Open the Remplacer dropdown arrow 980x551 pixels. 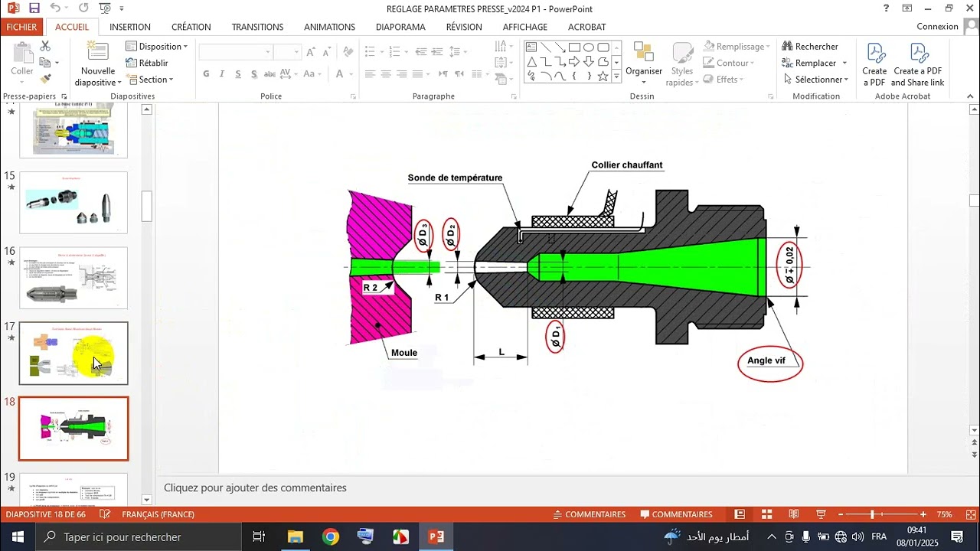844,63
